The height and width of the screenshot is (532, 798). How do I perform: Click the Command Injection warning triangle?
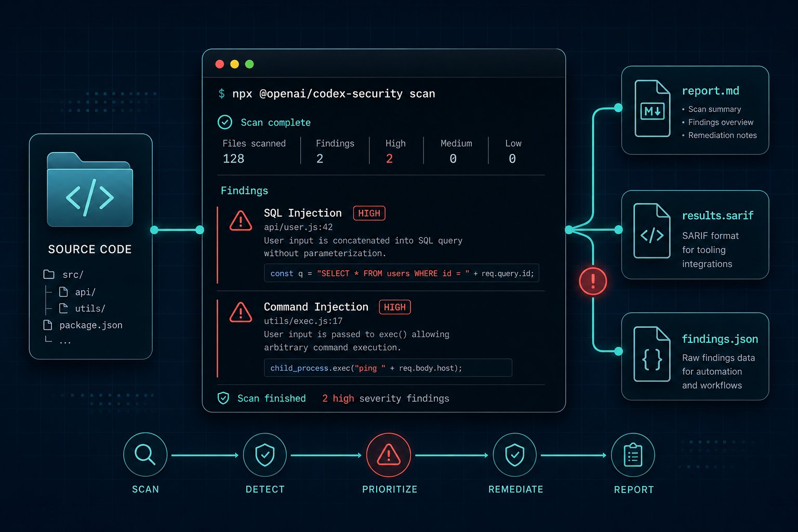(241, 312)
